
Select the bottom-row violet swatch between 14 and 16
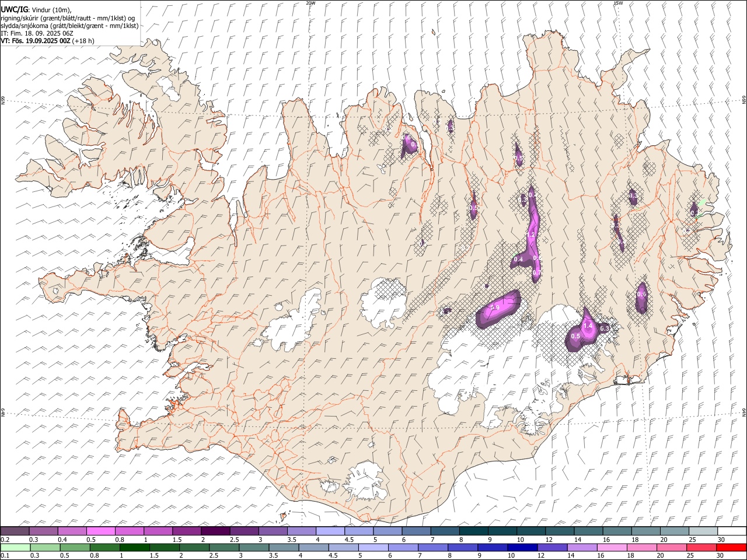point(582,547)
